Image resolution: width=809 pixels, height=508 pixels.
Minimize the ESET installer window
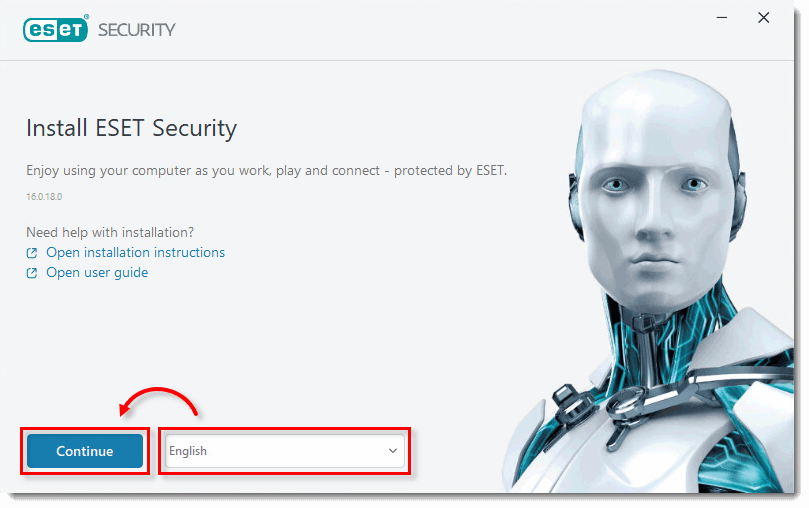(x=722, y=18)
